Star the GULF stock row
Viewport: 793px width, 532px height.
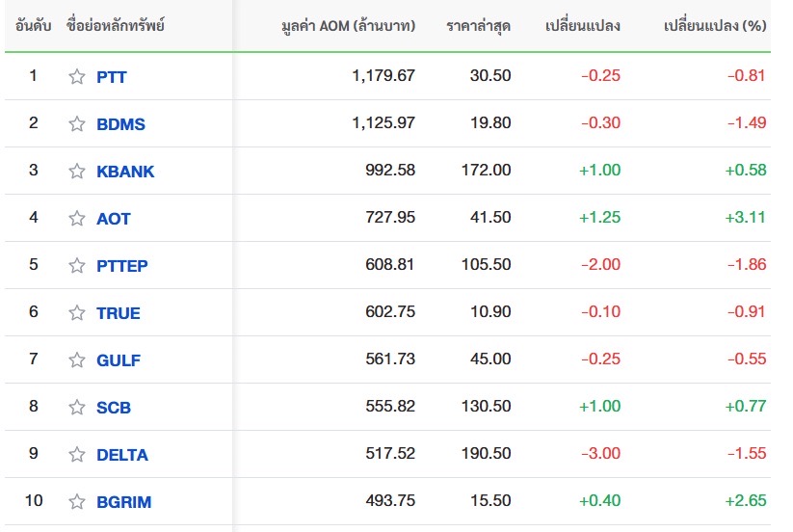tap(77, 359)
